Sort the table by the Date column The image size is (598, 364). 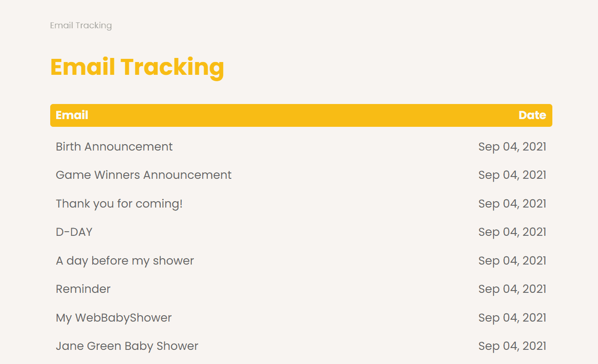coord(532,115)
